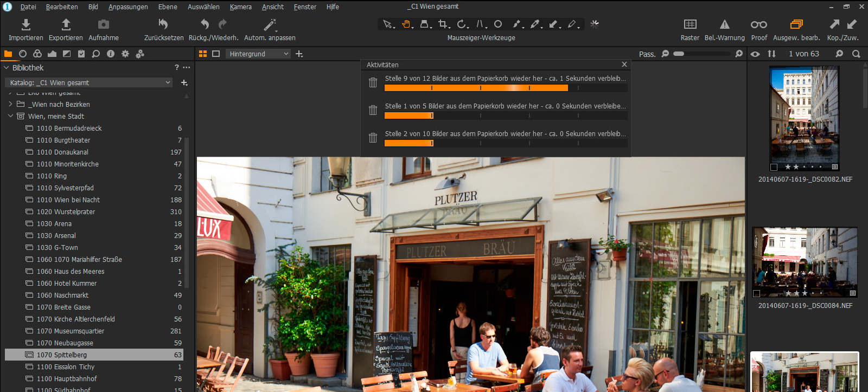Toggle the Raster grid overlay
The height and width of the screenshot is (392, 868).
click(690, 24)
